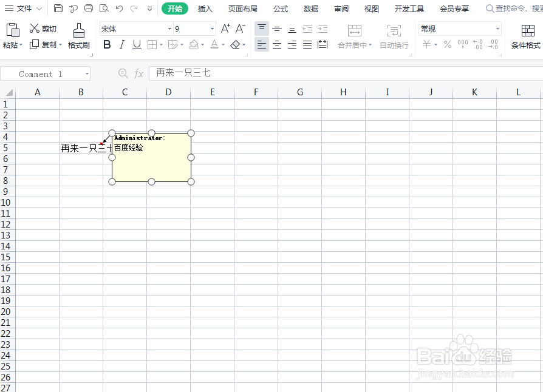Increase font size with A+ icon

point(225,29)
